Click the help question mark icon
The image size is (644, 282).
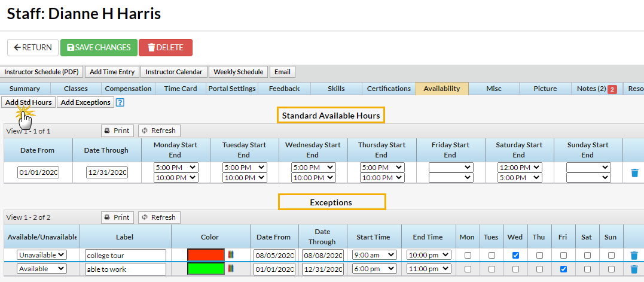(x=120, y=102)
